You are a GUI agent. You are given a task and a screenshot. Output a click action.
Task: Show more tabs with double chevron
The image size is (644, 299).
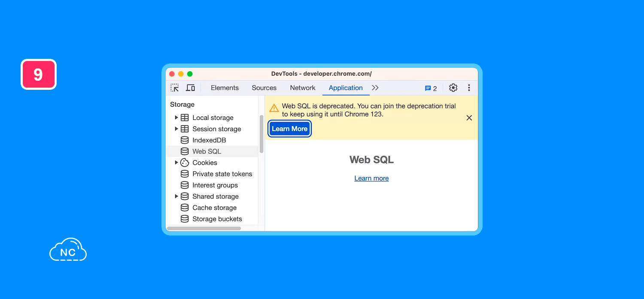375,88
